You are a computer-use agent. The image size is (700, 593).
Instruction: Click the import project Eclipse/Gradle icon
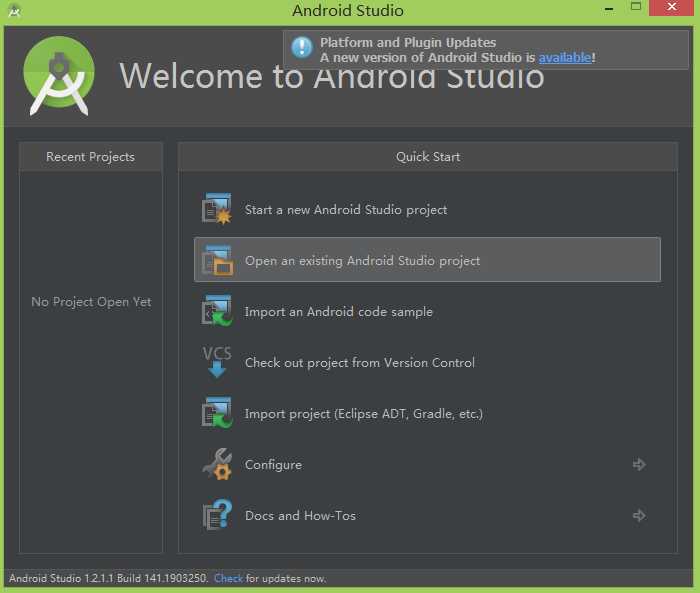click(217, 413)
